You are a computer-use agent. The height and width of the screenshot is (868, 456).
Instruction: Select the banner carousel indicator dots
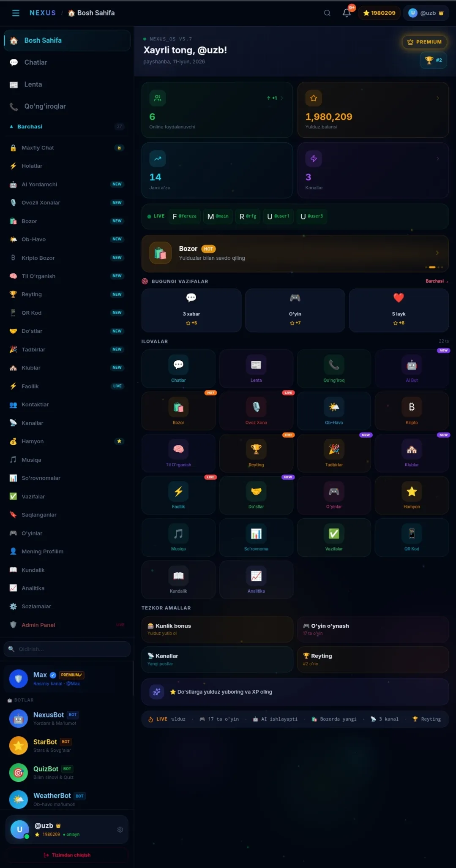pos(434,267)
